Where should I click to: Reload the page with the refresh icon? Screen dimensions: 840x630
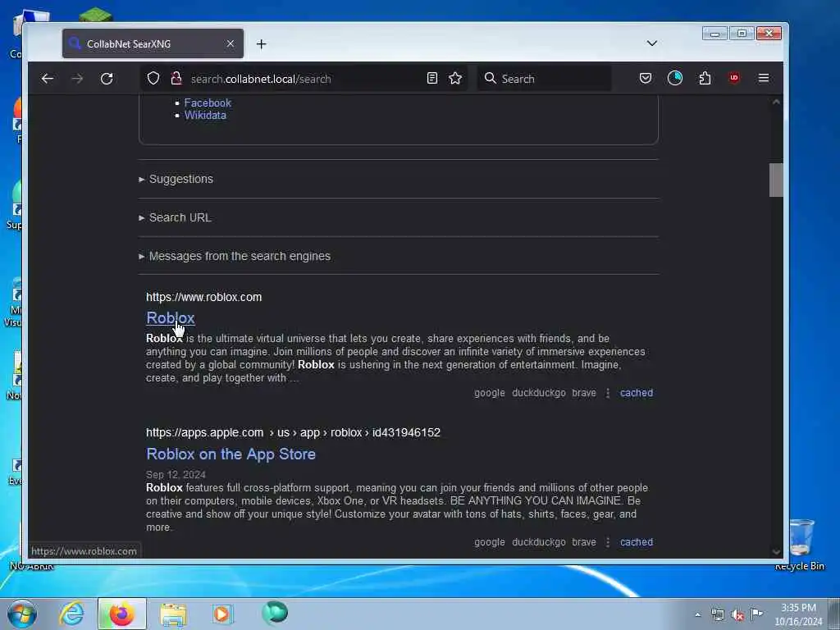click(x=107, y=79)
